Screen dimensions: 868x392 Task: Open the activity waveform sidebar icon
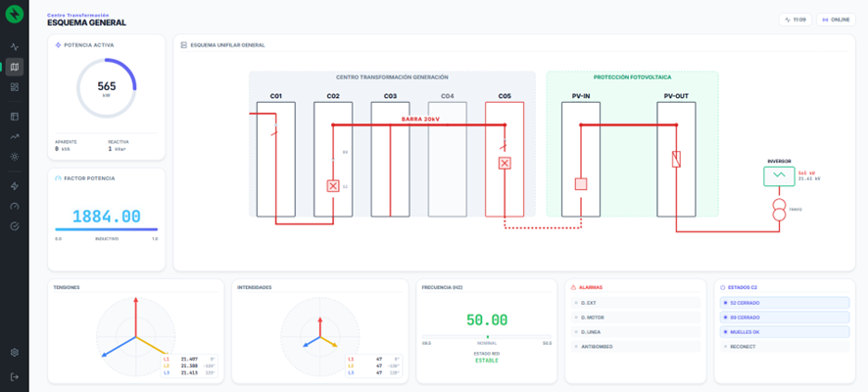[15, 47]
